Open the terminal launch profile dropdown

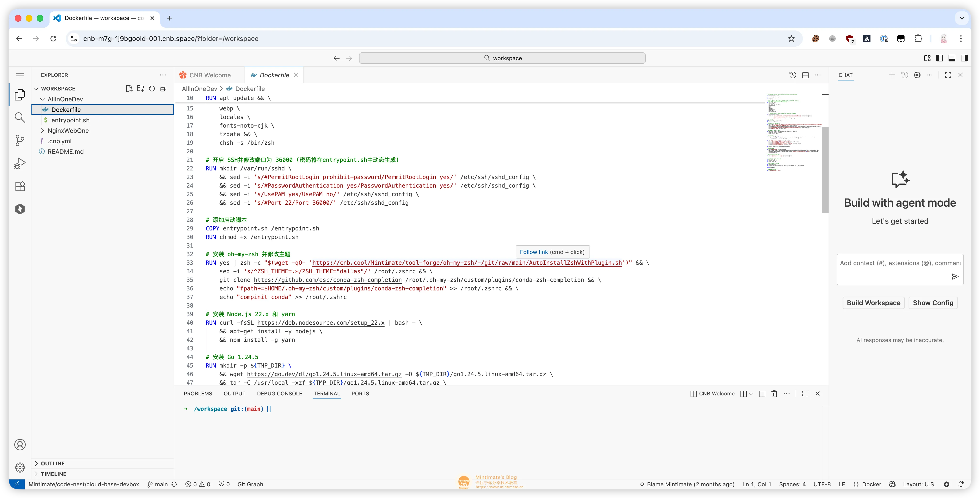click(751, 394)
